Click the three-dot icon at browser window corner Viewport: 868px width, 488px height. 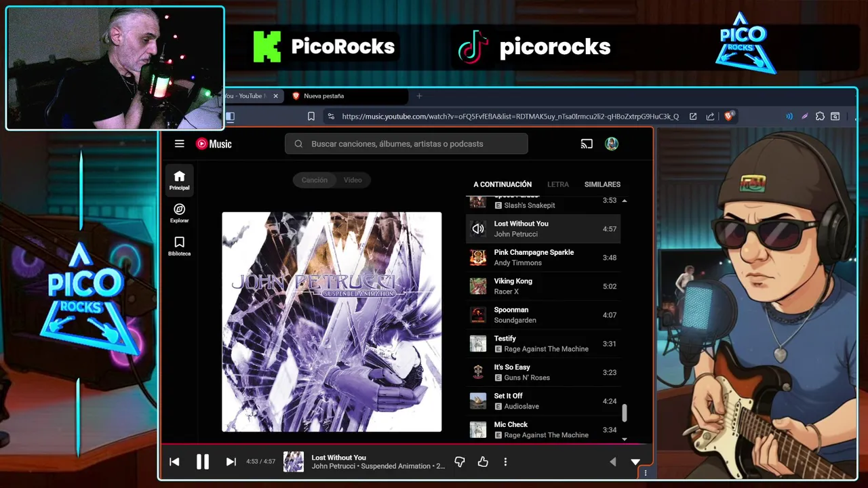pyautogui.click(x=646, y=473)
